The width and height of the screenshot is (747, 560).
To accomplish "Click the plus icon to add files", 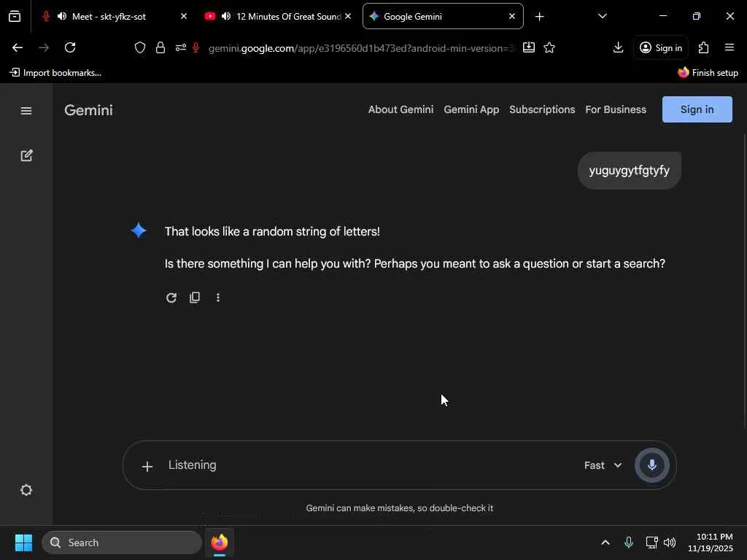I will click(147, 466).
